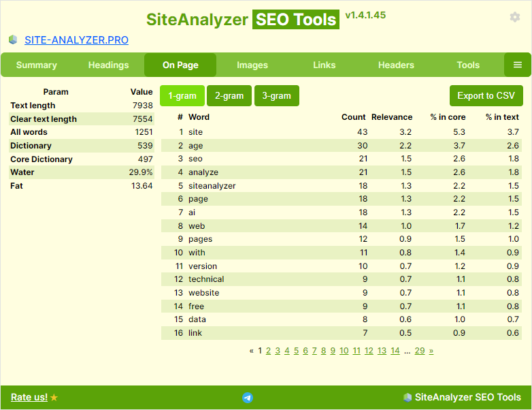Open the Images tab
Screen dimensions: 532x410
point(252,65)
